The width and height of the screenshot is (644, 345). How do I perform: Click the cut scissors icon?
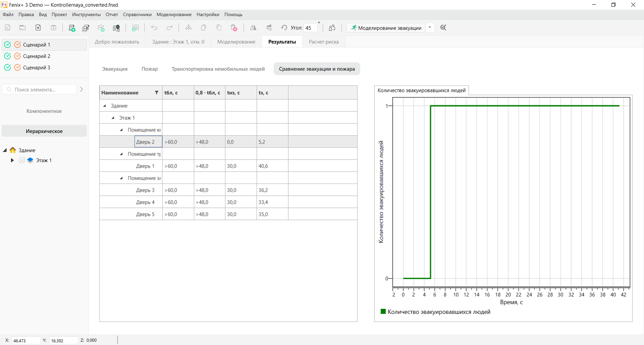189,28
